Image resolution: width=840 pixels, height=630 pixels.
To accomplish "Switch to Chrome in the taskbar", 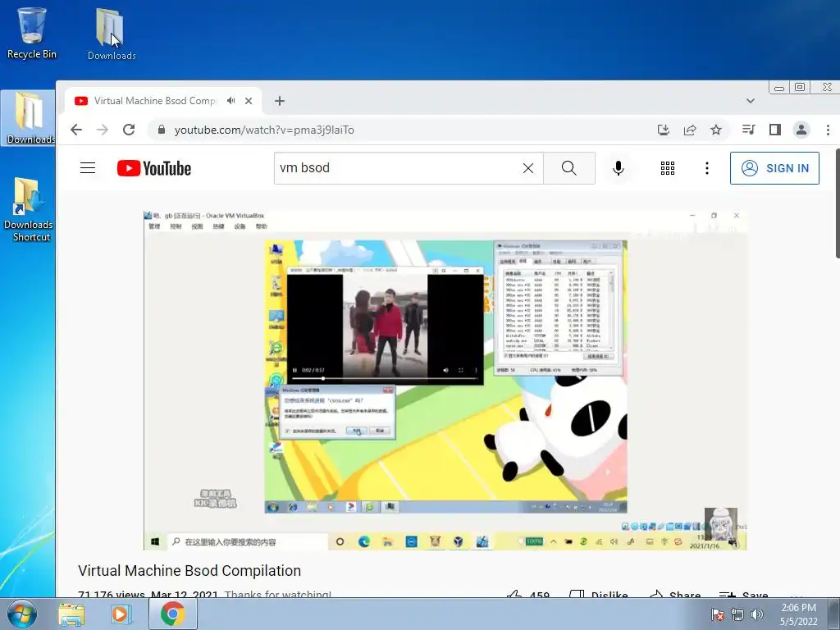I will [172, 614].
